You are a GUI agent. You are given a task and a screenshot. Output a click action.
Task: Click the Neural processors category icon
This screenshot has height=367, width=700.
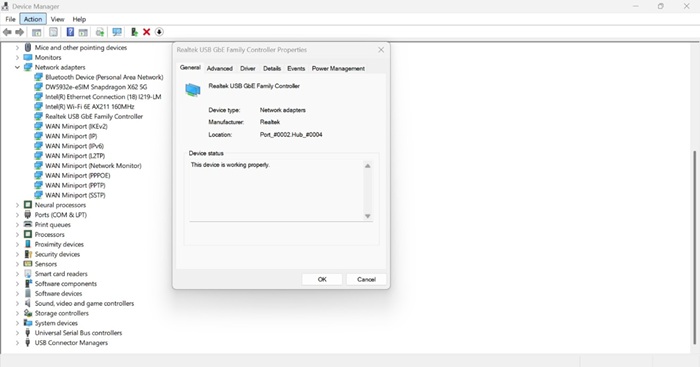28,205
